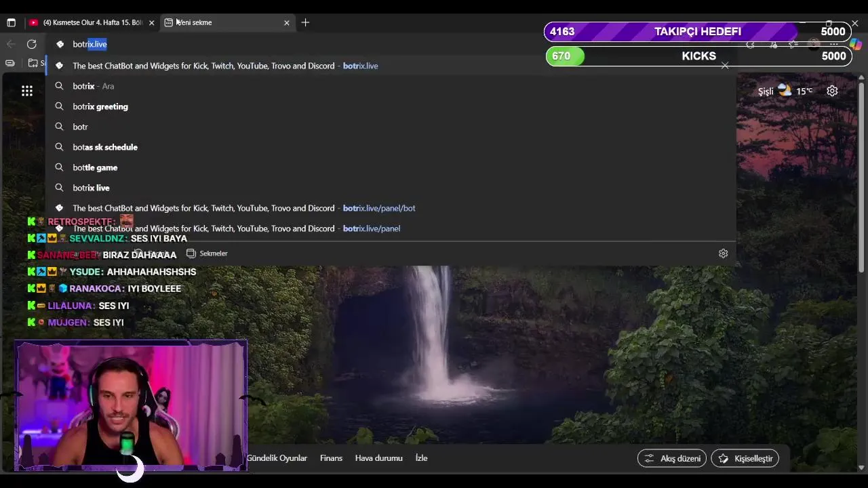
Task: Open suggestion settings gear in dropdown footer
Action: (723, 253)
